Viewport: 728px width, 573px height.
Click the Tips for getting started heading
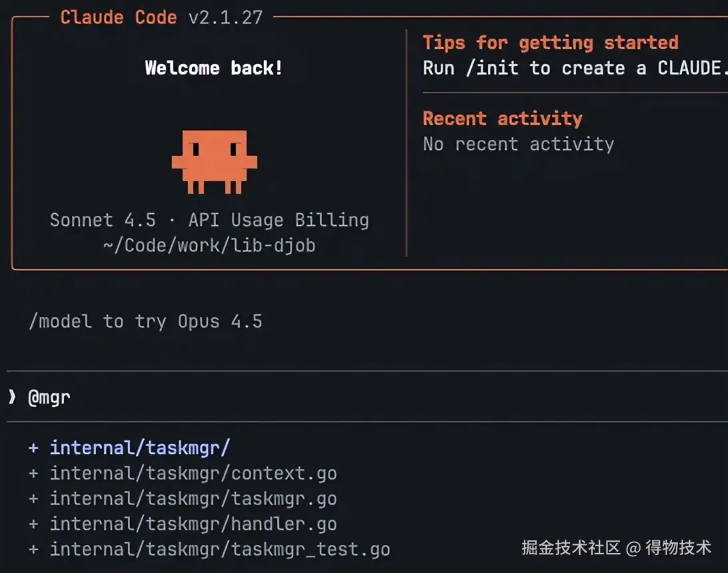[551, 43]
